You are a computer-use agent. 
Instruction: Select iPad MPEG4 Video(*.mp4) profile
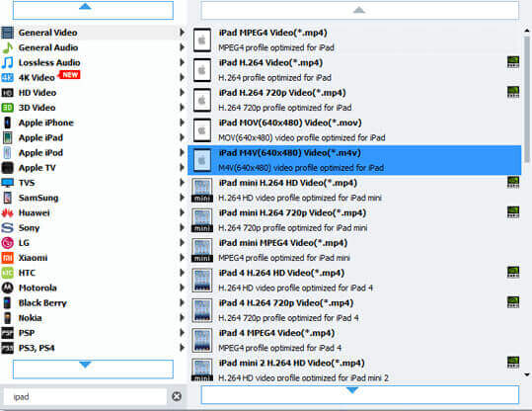[x=354, y=41]
